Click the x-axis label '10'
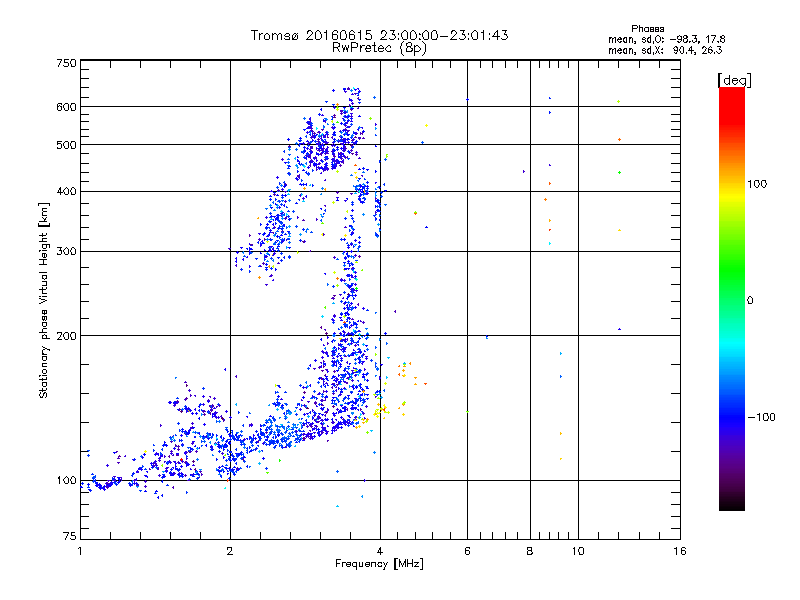Viewport: 800px width, 600px height. pos(578,551)
